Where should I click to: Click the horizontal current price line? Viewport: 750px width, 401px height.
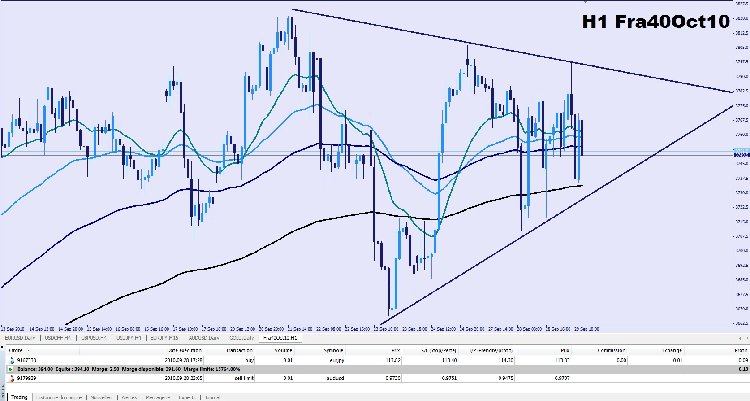pyautogui.click(x=366, y=155)
